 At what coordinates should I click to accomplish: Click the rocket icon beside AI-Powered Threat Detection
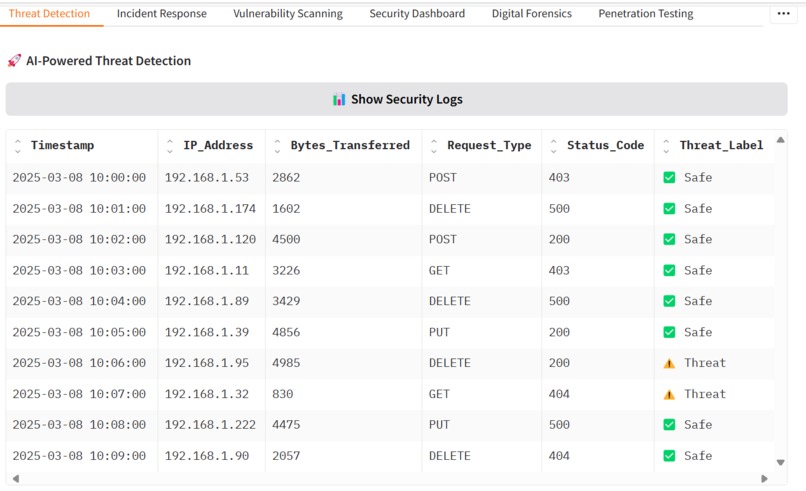(x=14, y=61)
